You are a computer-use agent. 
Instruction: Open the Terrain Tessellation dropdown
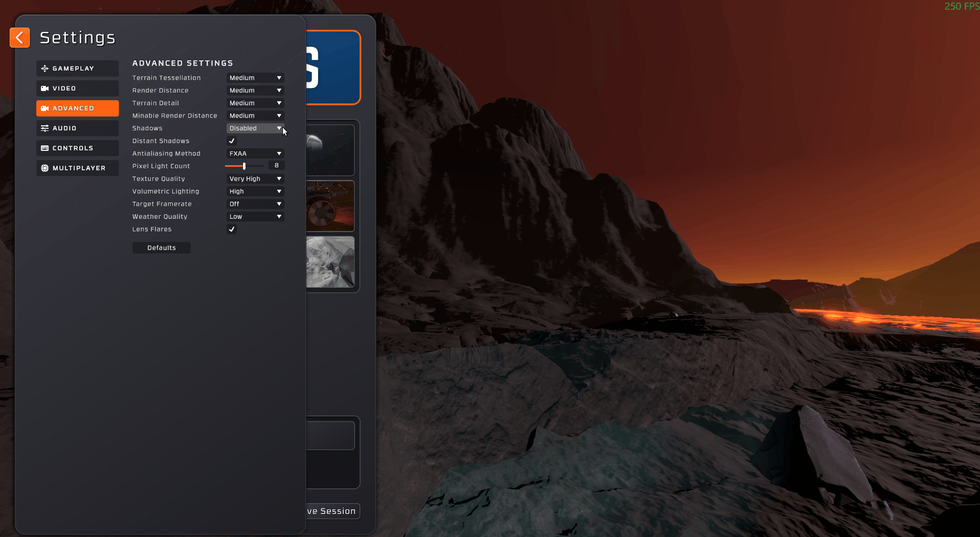pyautogui.click(x=255, y=78)
